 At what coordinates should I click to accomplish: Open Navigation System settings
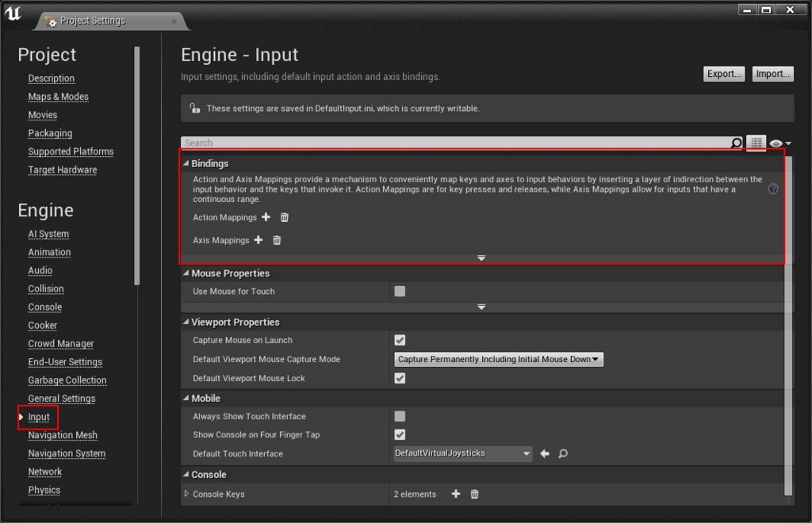pos(67,453)
